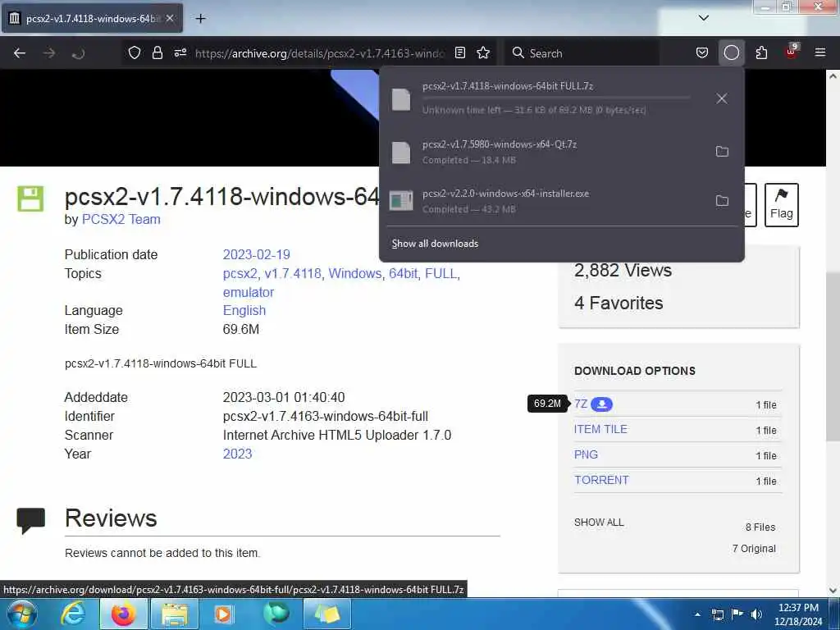840x630 pixels.
Task: Open Firefox hamburger application menu
Action: point(820,52)
